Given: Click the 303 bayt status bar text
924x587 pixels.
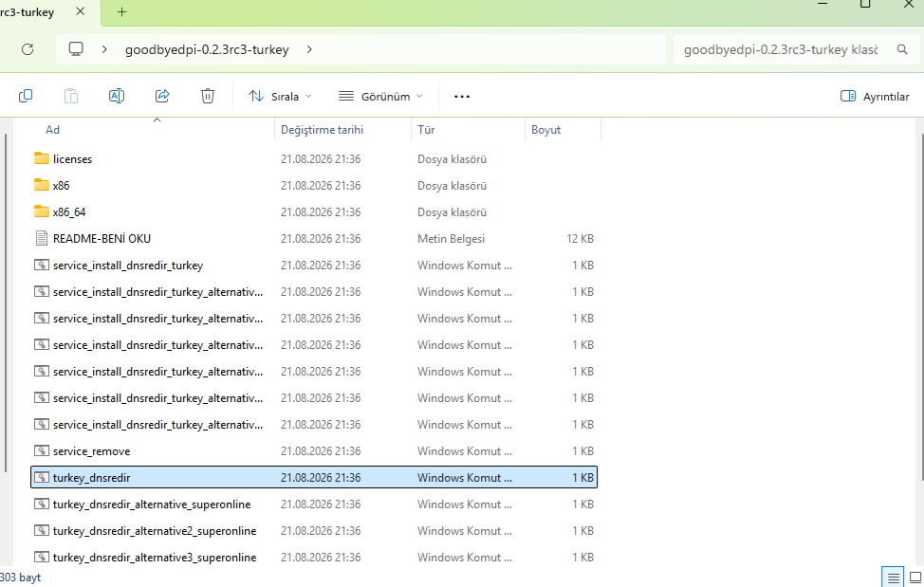Looking at the screenshot, I should (21, 578).
